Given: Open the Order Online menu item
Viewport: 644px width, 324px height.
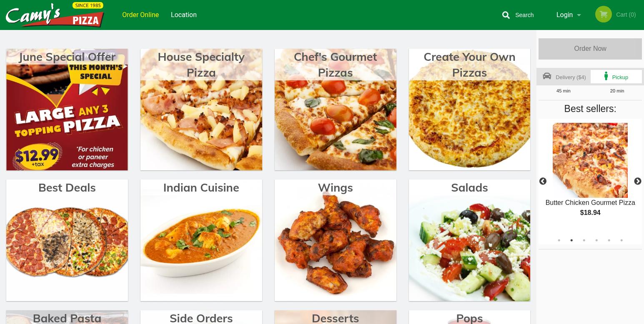Looking at the screenshot, I should [x=140, y=15].
